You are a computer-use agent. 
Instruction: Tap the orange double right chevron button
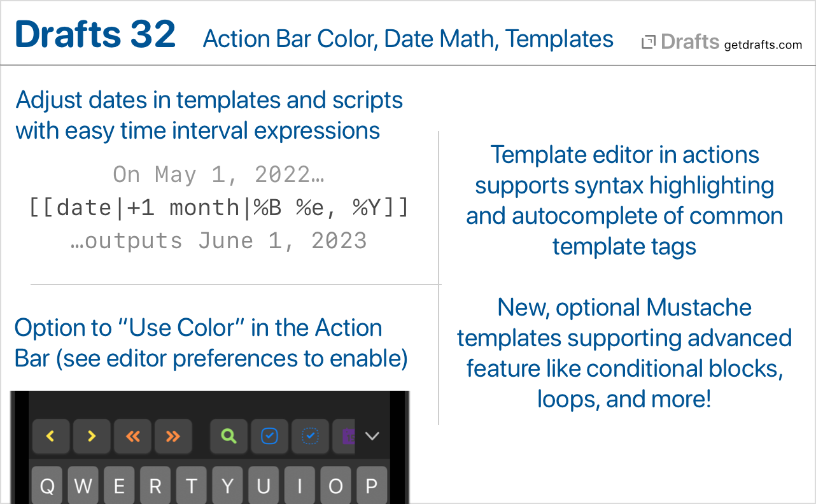point(173,436)
